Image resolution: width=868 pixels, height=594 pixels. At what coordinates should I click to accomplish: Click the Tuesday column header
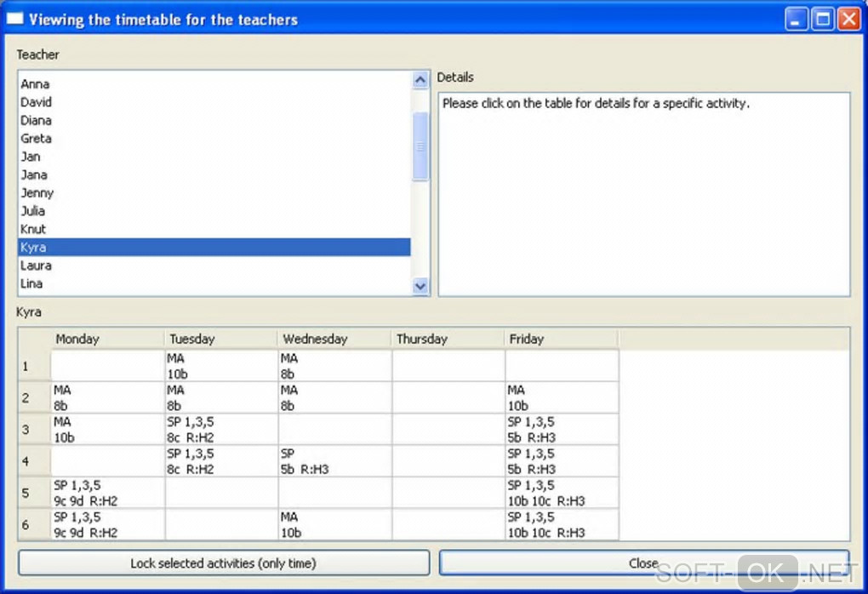(221, 339)
